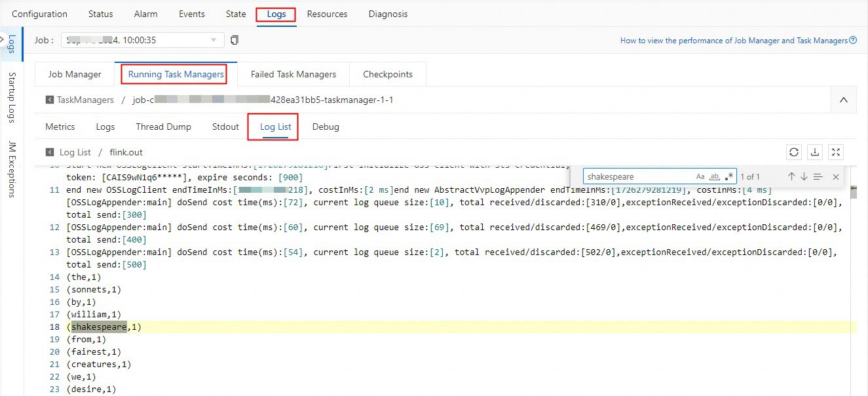Switch to the Alarm tab
Image resolution: width=868 pixels, height=396 pixels.
[x=145, y=14]
